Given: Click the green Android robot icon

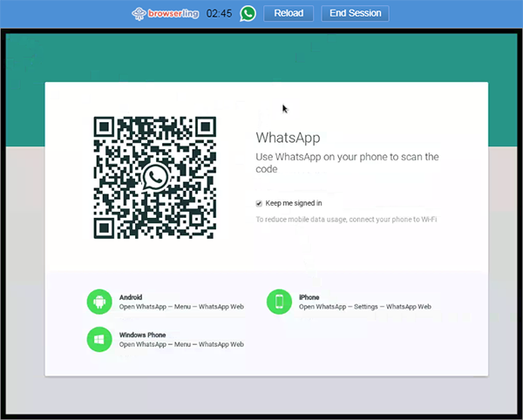Looking at the screenshot, I should [99, 301].
